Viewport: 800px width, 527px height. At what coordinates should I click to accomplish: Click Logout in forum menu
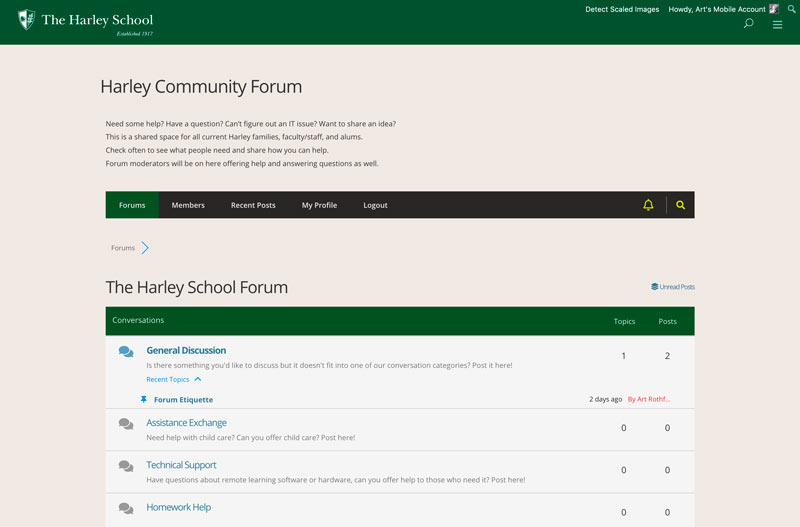tap(376, 205)
